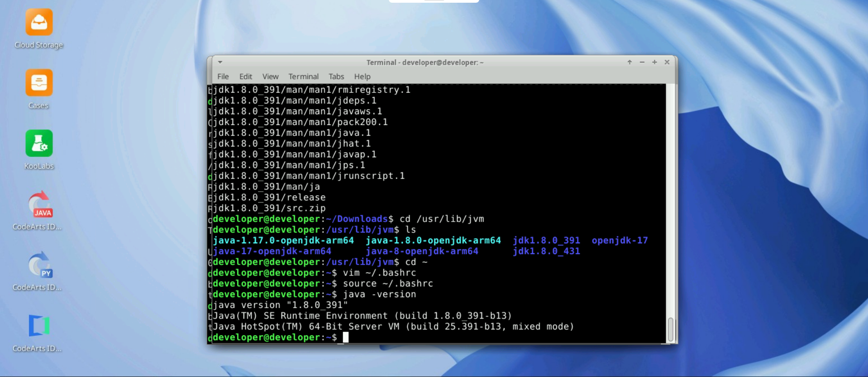The height and width of the screenshot is (377, 868).
Task: Click directory name 'jdk1.8.0_431'
Action: coord(547,251)
